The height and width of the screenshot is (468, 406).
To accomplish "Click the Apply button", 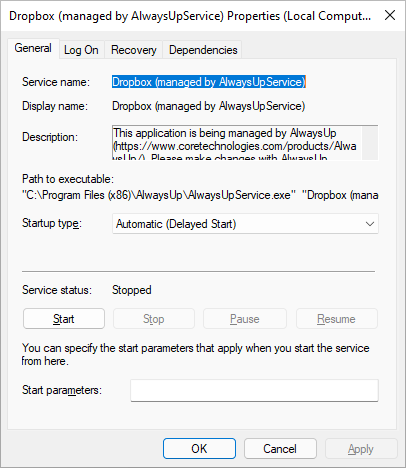I will coord(361,449).
